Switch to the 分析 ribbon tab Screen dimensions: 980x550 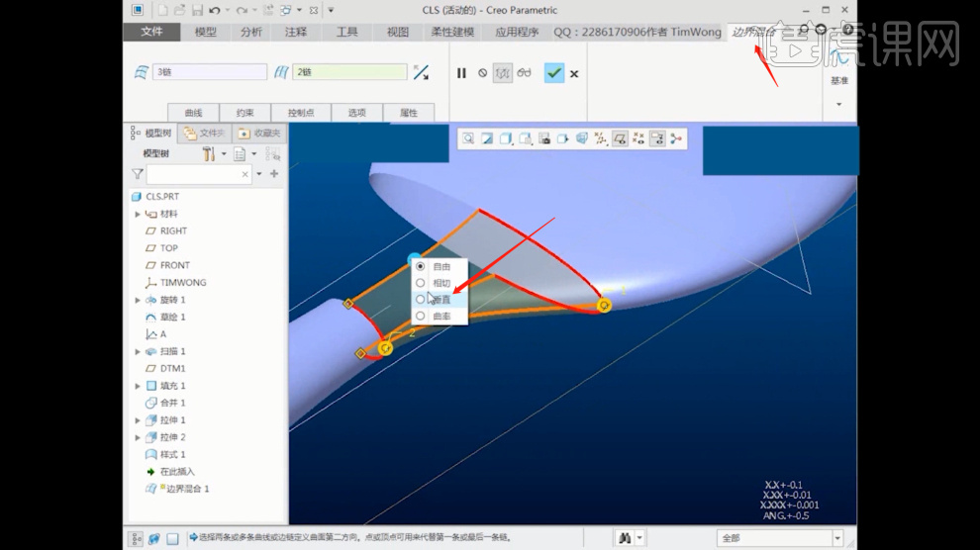click(x=251, y=32)
